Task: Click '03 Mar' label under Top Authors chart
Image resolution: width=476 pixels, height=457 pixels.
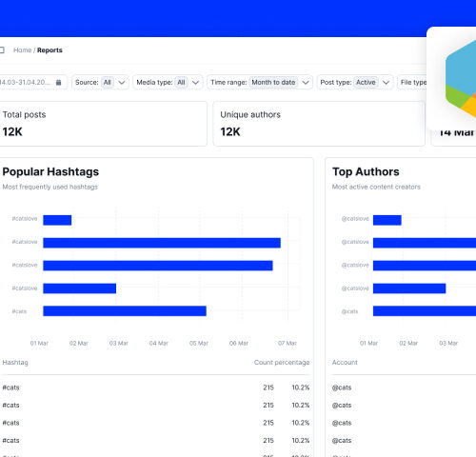Action: coord(448,343)
